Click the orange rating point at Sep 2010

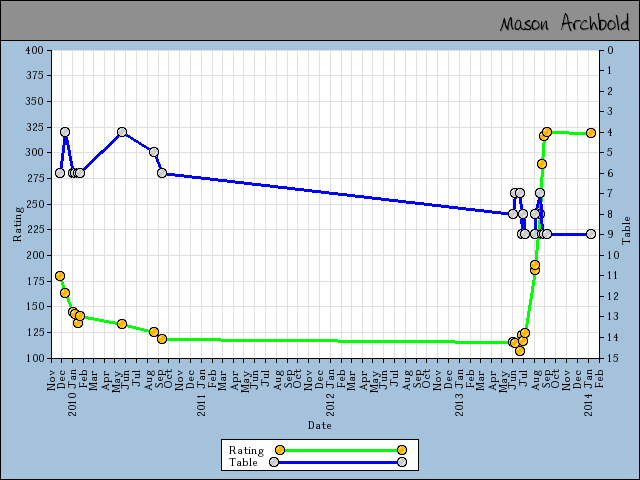click(x=162, y=339)
